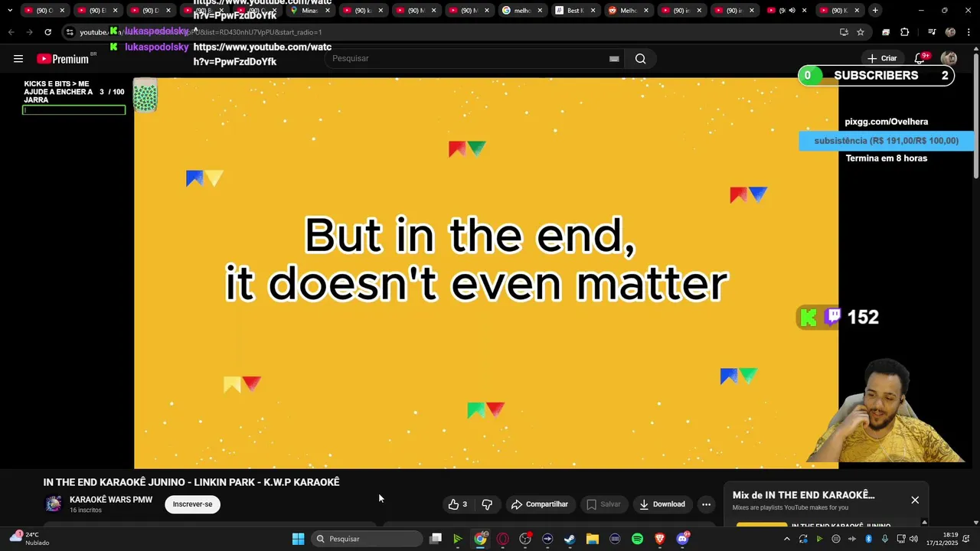Click the karaoke video player to pause
Screen dimensions: 980x551
pos(486,272)
